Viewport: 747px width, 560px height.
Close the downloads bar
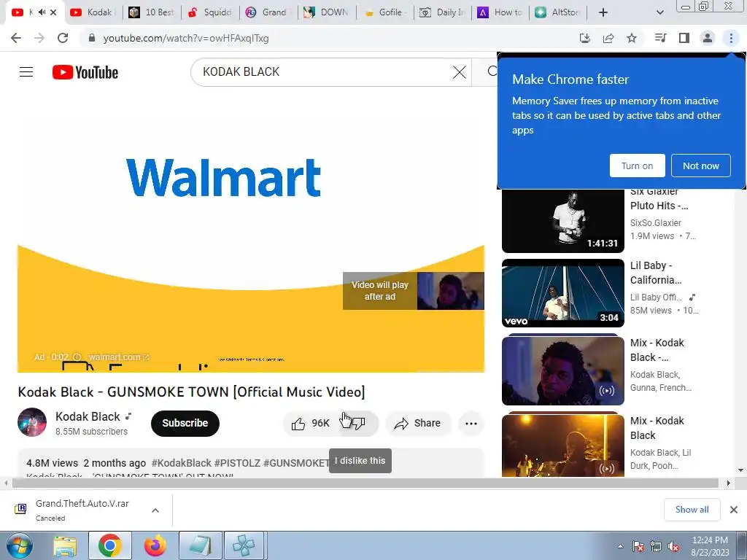(734, 510)
